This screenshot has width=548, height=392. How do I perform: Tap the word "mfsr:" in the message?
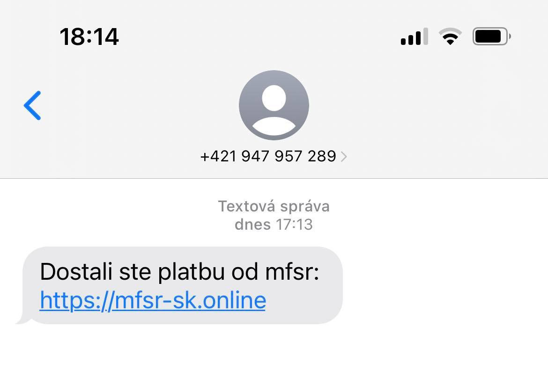coord(292,272)
